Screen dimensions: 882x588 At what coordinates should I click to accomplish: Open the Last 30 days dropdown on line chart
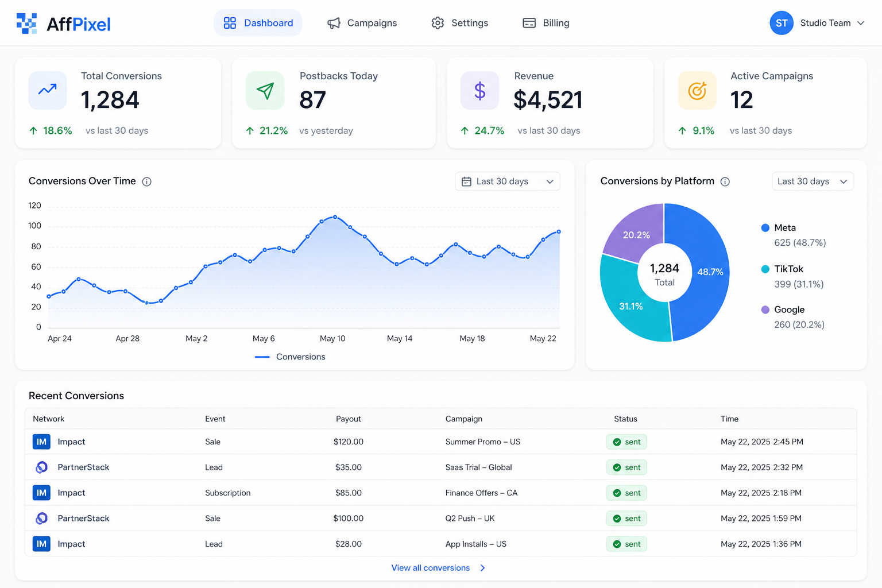point(508,181)
